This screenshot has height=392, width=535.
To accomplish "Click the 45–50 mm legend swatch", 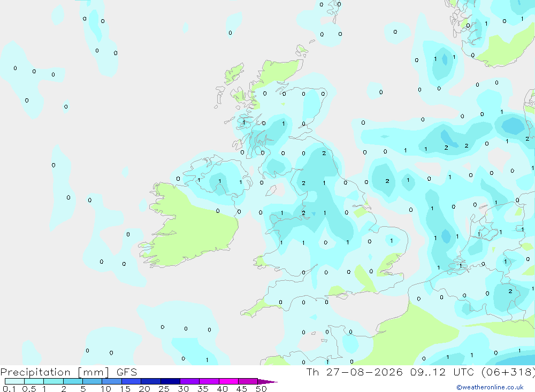I will point(248,381).
